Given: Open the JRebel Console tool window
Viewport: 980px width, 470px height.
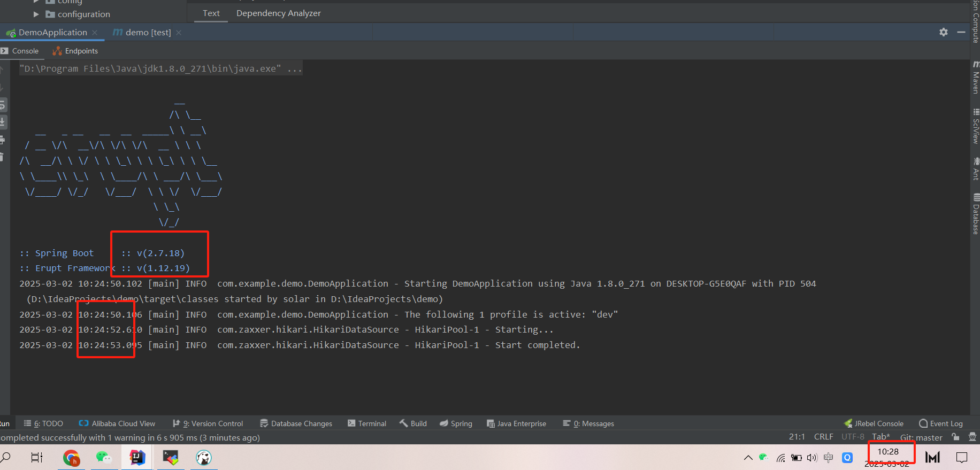Looking at the screenshot, I should [x=874, y=423].
